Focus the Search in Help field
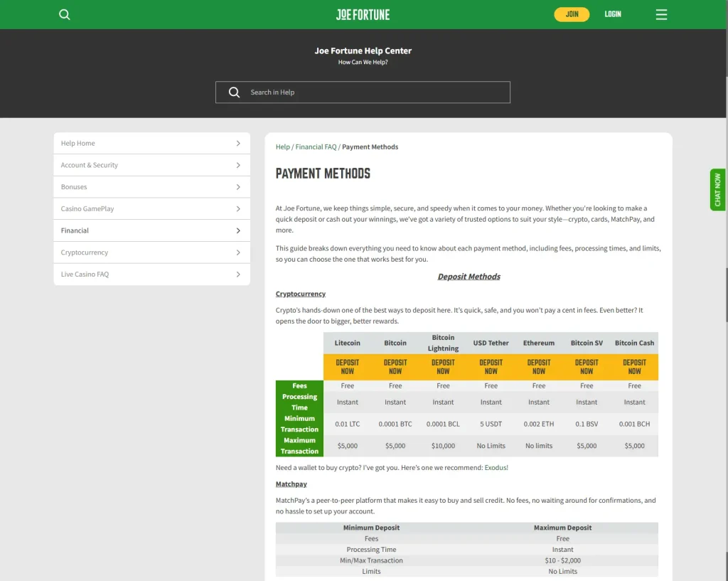This screenshot has width=728, height=581. click(x=363, y=92)
